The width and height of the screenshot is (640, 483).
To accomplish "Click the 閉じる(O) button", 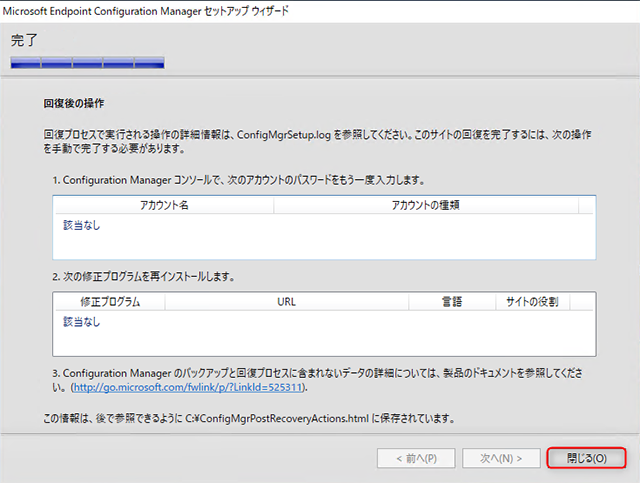I will 586,459.
